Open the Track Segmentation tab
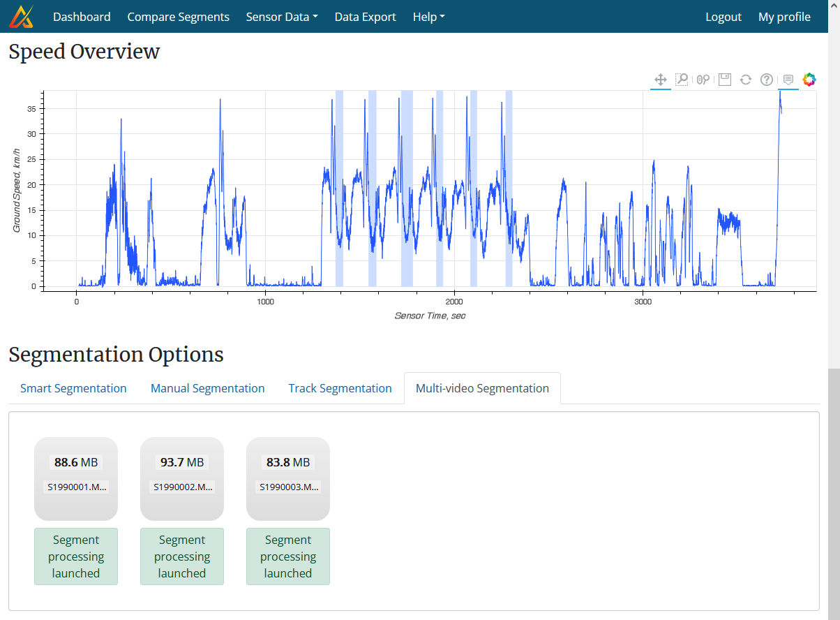This screenshot has width=840, height=620. click(340, 388)
